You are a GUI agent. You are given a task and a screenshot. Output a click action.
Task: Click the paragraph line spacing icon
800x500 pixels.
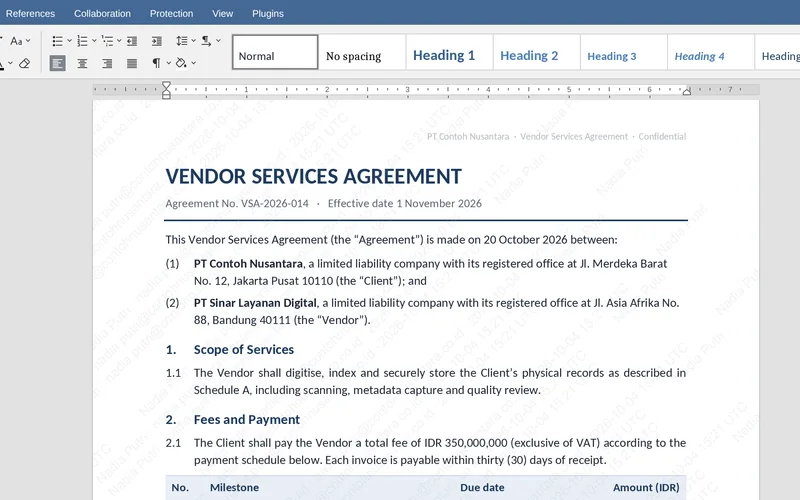click(x=181, y=41)
